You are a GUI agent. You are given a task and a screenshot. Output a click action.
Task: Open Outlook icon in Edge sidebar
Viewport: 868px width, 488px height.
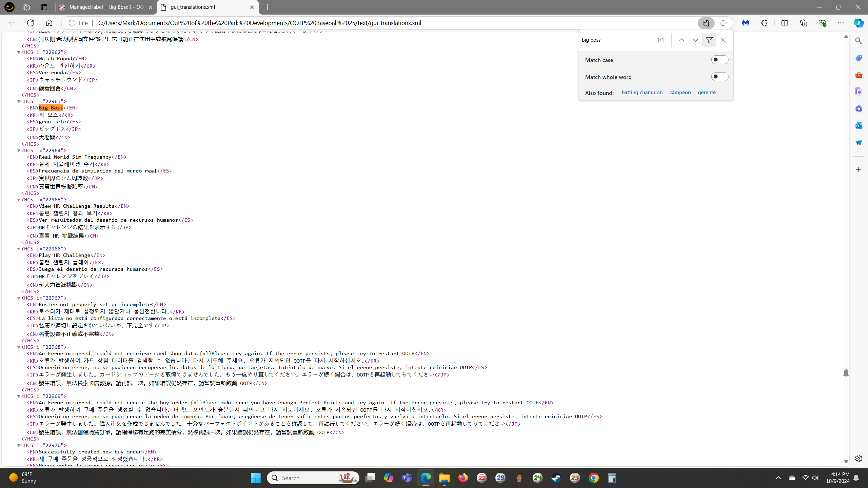pos(859,126)
